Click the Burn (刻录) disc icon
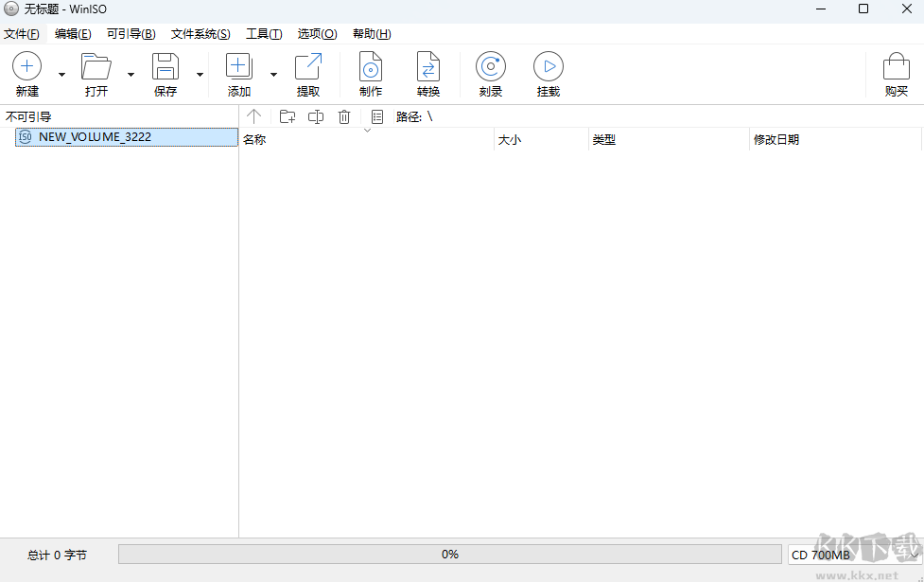Image resolution: width=924 pixels, height=582 pixels. point(490,67)
